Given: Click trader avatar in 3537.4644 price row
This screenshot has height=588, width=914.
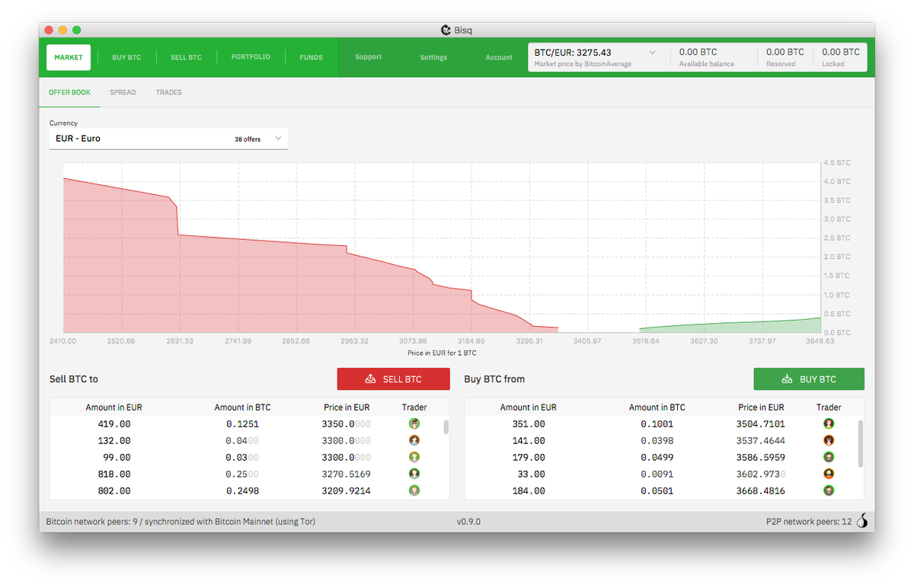Looking at the screenshot, I should coord(829,440).
